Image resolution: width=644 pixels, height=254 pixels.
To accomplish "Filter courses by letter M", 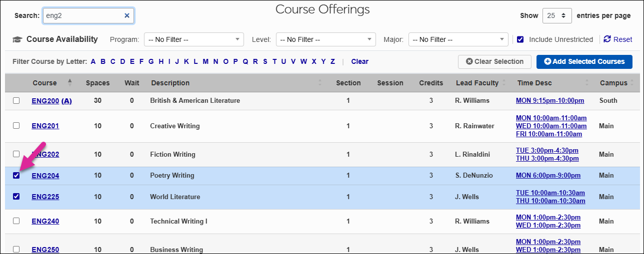I will point(205,61).
